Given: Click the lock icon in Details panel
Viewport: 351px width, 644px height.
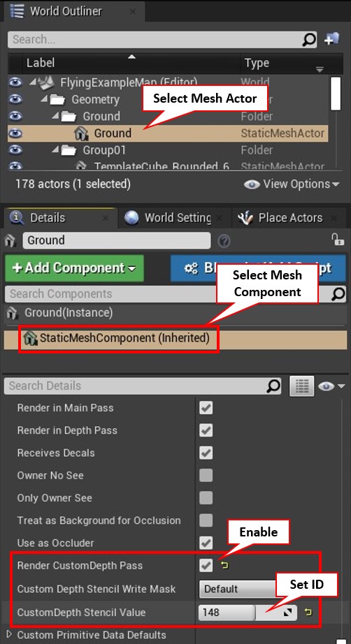Looking at the screenshot, I should 338,240.
